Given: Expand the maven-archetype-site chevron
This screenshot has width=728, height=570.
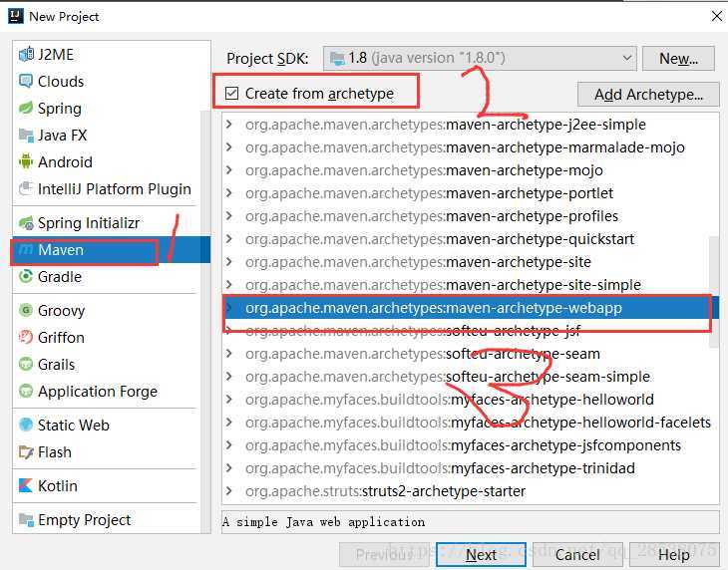Looking at the screenshot, I should click(x=229, y=262).
